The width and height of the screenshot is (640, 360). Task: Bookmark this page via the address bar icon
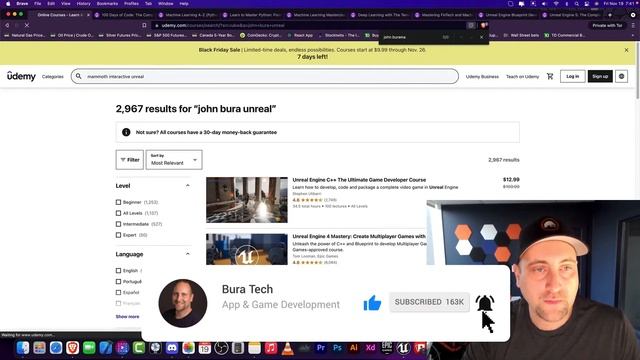pyautogui.click(x=144, y=25)
